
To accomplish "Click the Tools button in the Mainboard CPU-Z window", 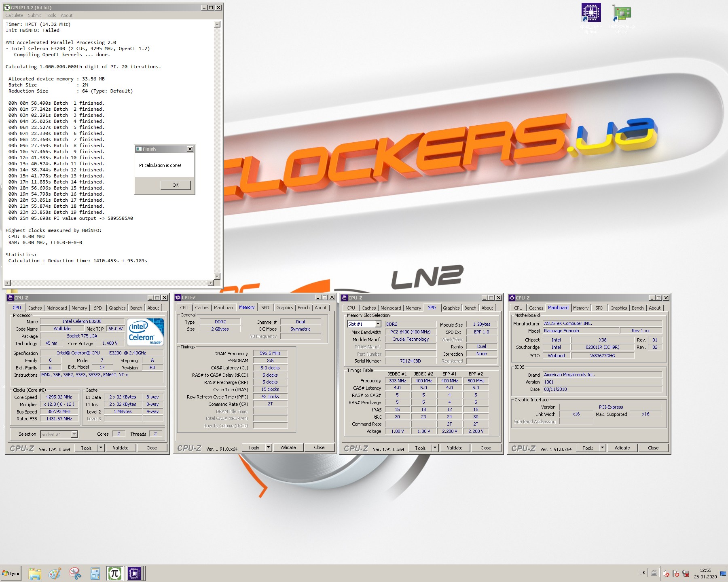I will 588,448.
